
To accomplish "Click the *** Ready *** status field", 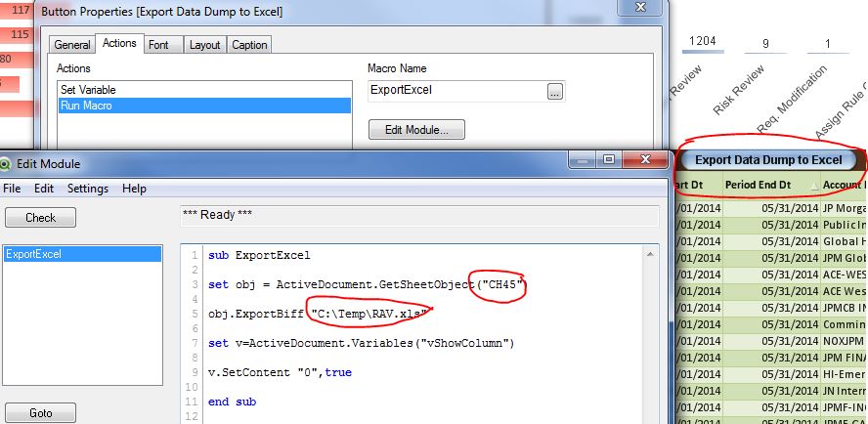I will pos(419,216).
